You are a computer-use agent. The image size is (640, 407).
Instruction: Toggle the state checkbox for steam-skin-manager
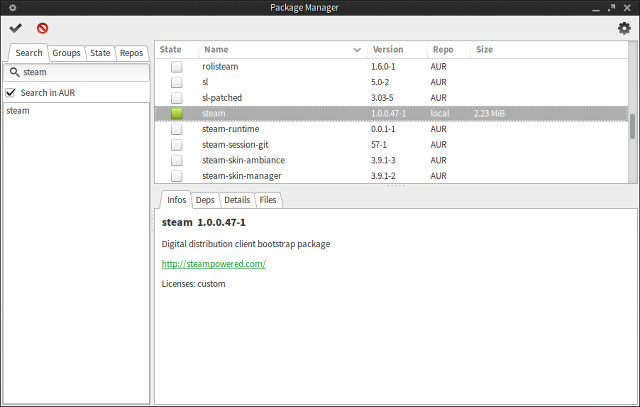(177, 176)
